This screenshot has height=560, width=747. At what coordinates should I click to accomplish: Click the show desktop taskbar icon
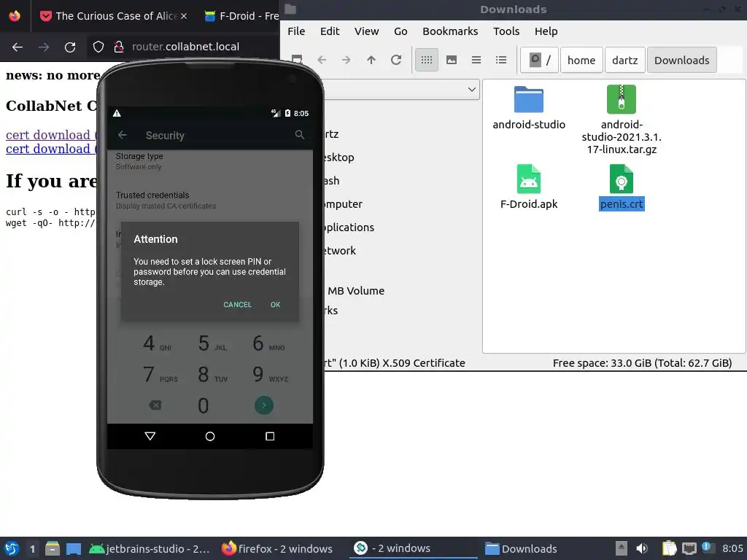coord(74,548)
